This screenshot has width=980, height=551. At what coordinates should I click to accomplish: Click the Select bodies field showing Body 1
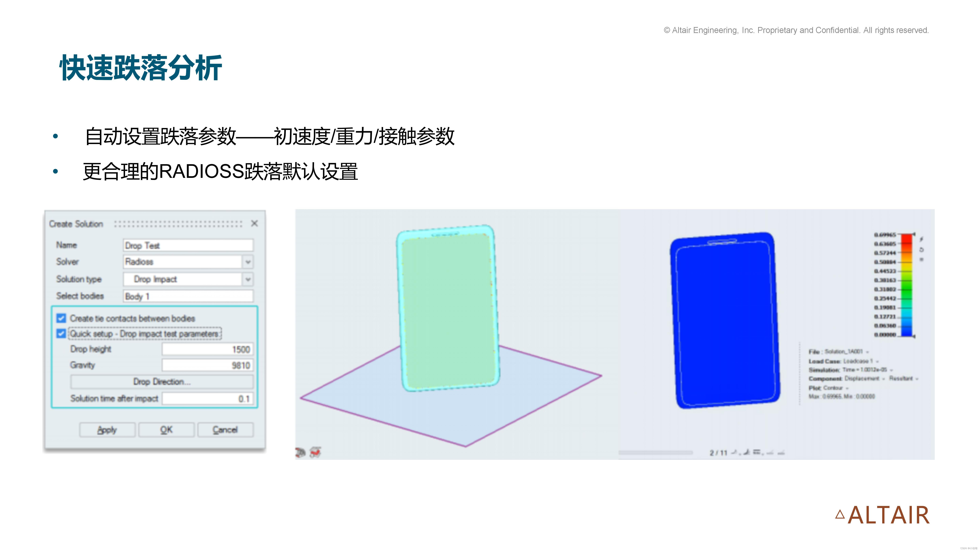coord(188,296)
